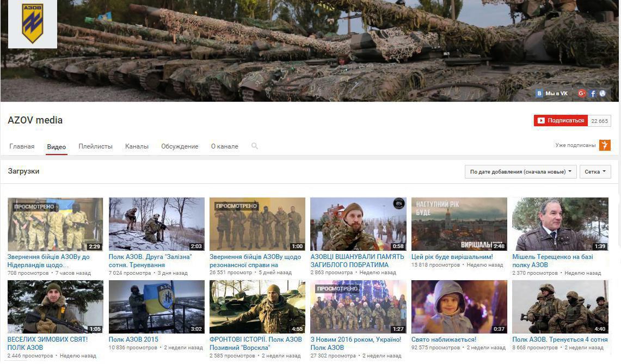Click the AZOV channel logo avatar
The height and width of the screenshot is (364, 621).
(x=33, y=24)
